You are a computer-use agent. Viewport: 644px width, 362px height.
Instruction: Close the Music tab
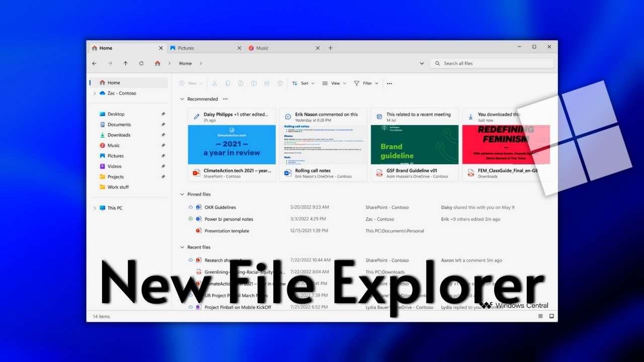(x=318, y=48)
